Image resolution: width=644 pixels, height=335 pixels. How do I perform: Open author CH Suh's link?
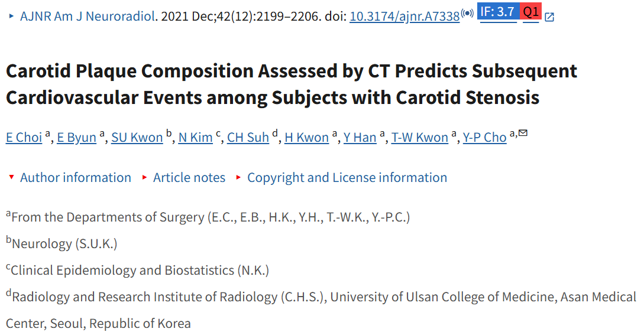click(x=248, y=138)
